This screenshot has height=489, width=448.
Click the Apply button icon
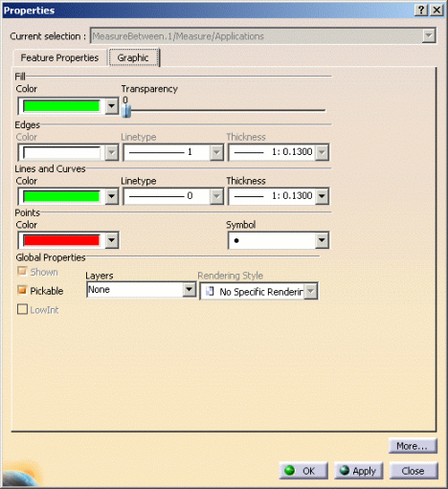[345, 470]
